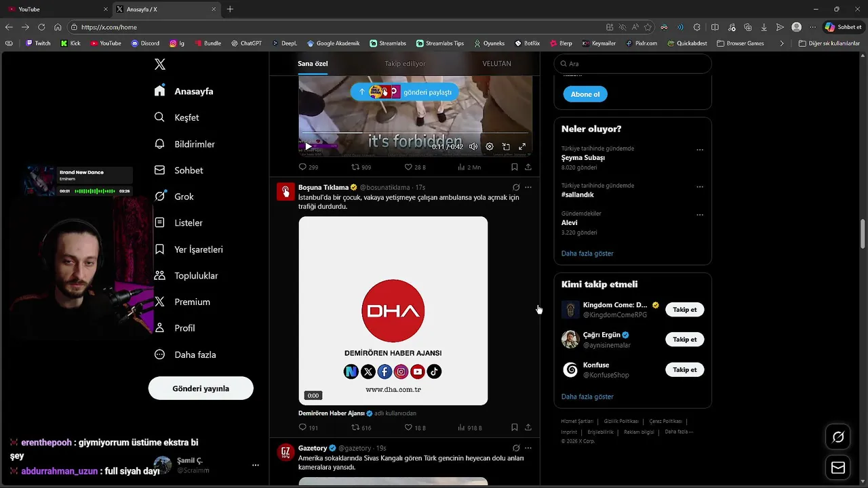Seek on the video progress bar
This screenshot has height=488, width=868.
tap(414, 133)
